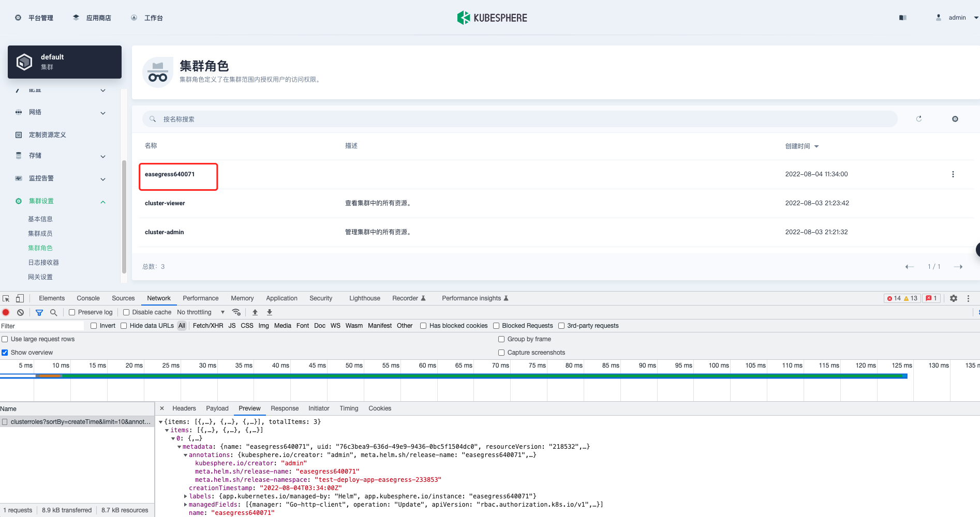Select the Console tab in DevTools
Image resolution: width=980 pixels, height=517 pixels.
[x=88, y=298]
